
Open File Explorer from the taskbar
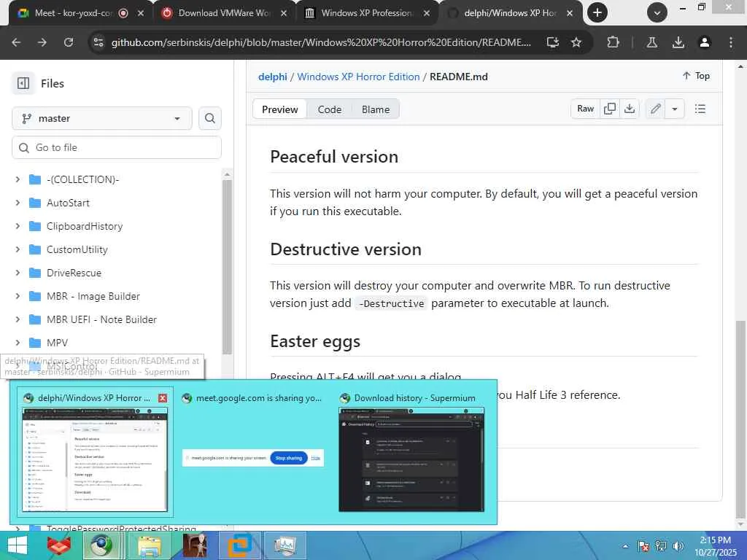click(149, 545)
